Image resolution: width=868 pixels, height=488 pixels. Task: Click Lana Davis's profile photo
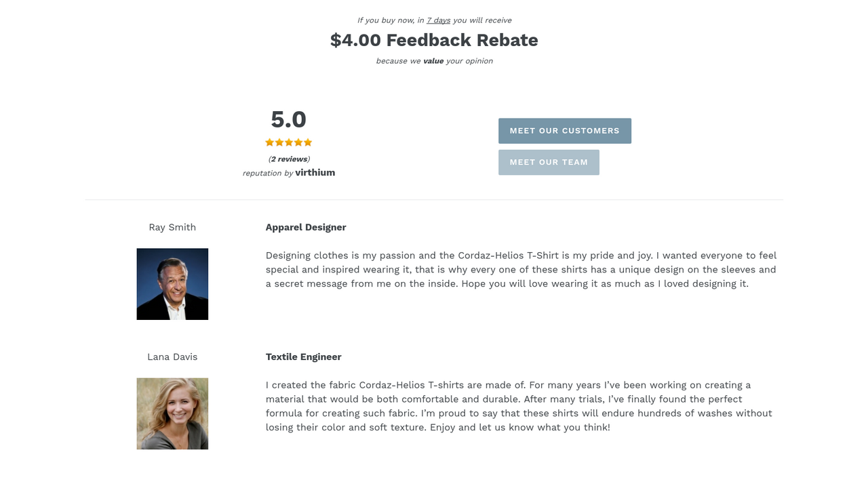[x=172, y=413]
